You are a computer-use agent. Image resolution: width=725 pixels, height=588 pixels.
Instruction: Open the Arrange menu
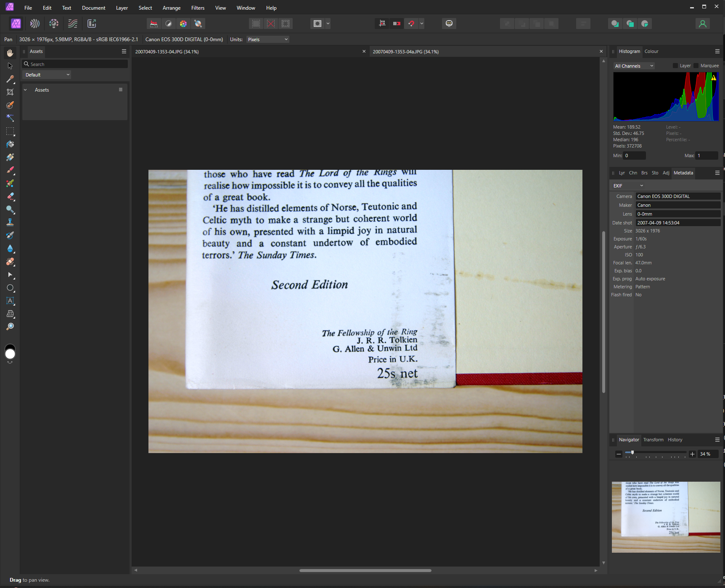click(172, 8)
